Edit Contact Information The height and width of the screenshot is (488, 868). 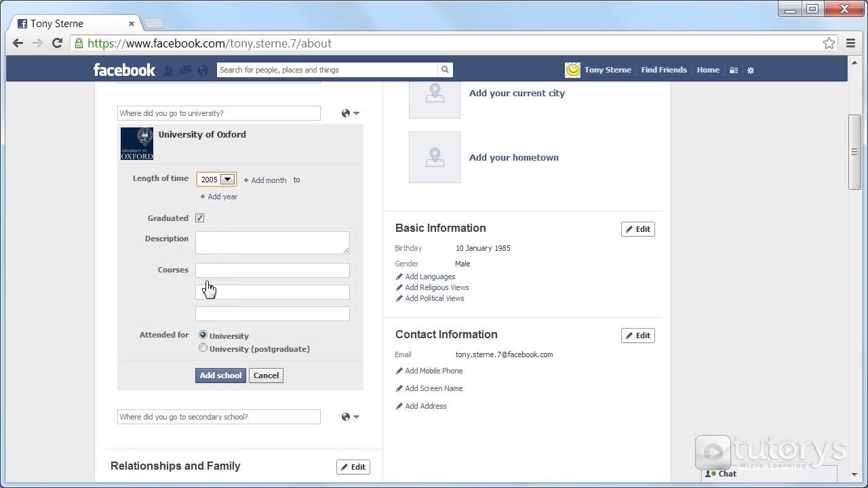638,335
